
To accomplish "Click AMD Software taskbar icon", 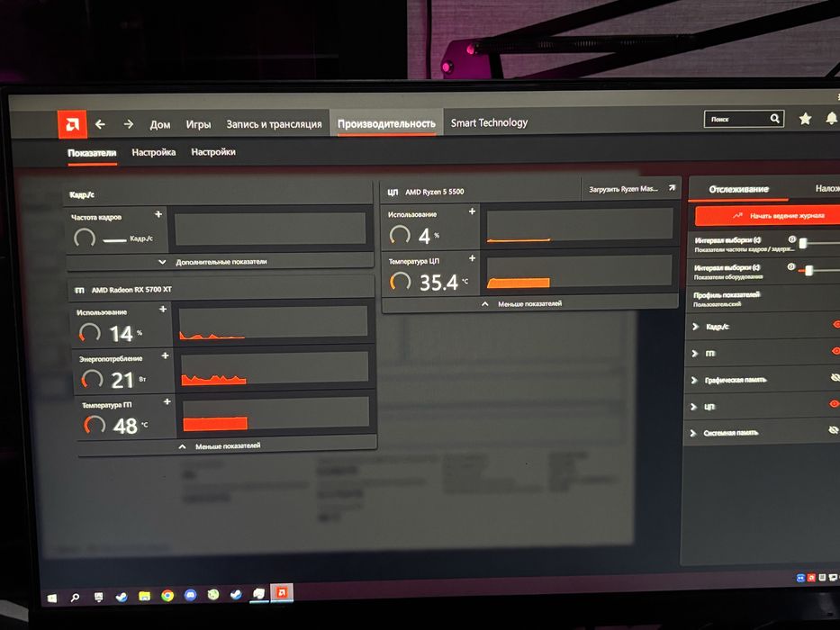I will (282, 592).
